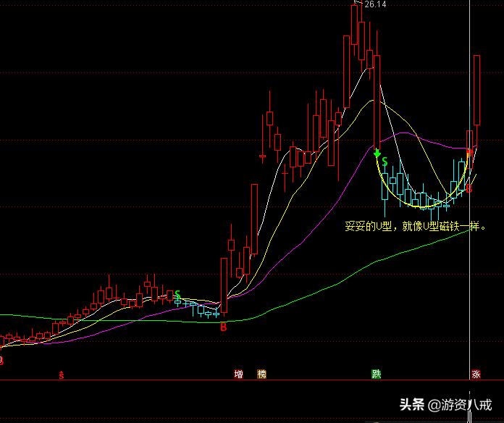The width and height of the screenshot is (504, 423).
Task: Select the tallest red candlestick at the peak
Action: coord(355,25)
